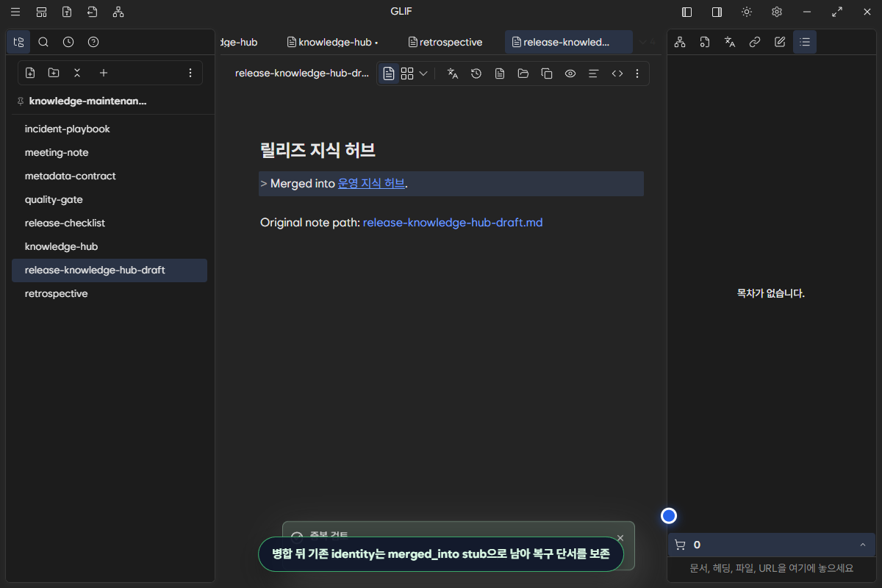
Task: Open the help question mark icon
Action: click(x=93, y=42)
